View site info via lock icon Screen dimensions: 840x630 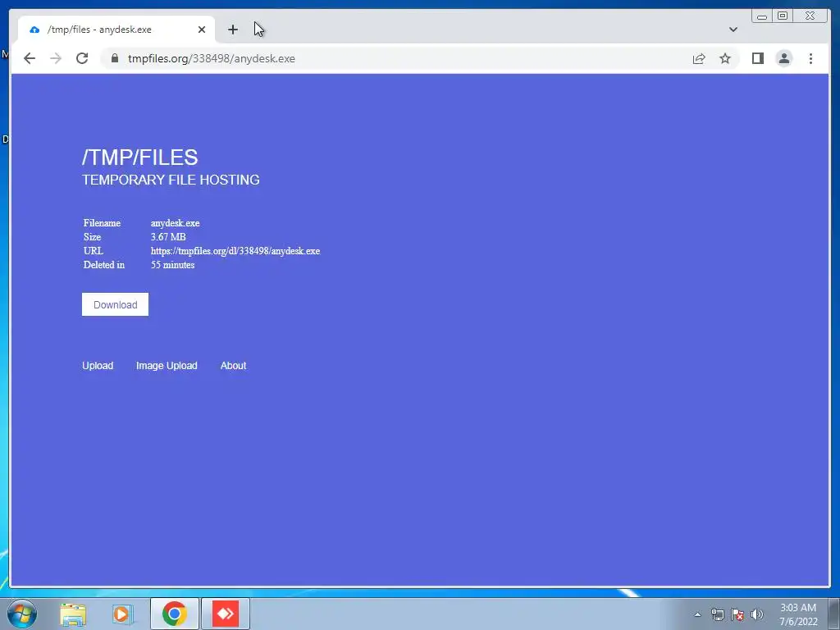pos(115,58)
